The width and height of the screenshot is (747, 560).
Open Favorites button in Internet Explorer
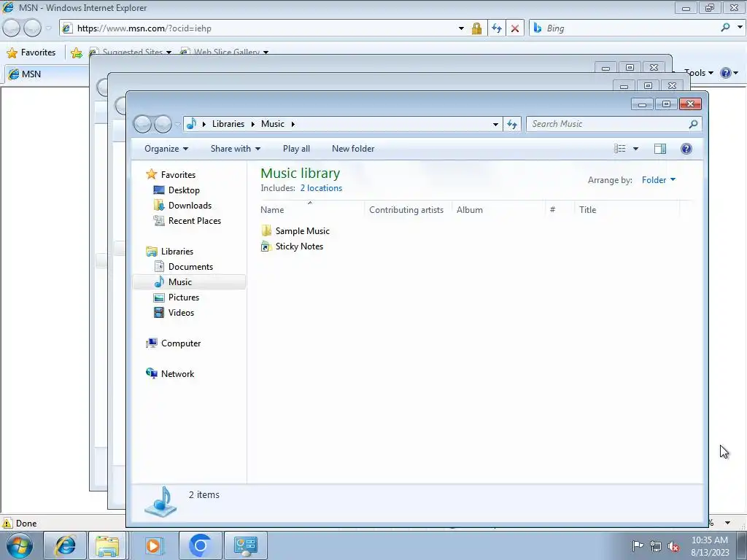coord(31,52)
